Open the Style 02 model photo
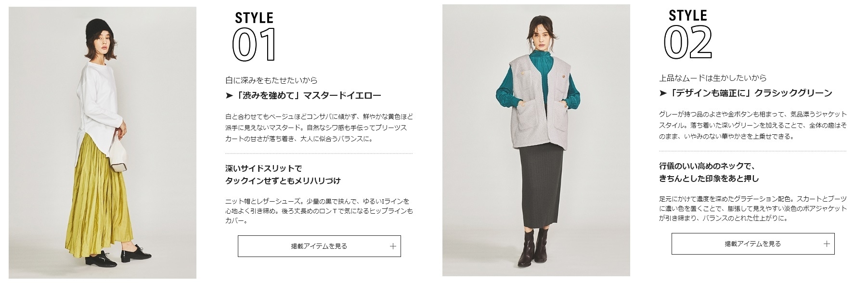Viewport: 868px width, 283px height. [536, 141]
